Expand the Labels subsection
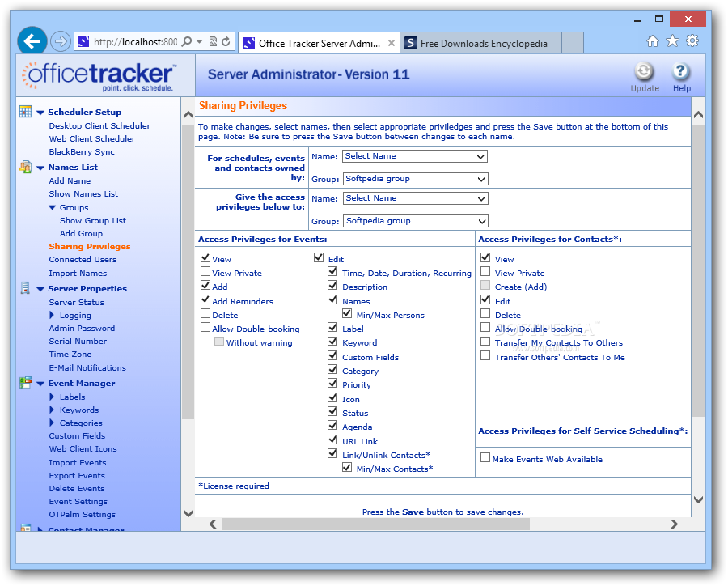 (52, 397)
